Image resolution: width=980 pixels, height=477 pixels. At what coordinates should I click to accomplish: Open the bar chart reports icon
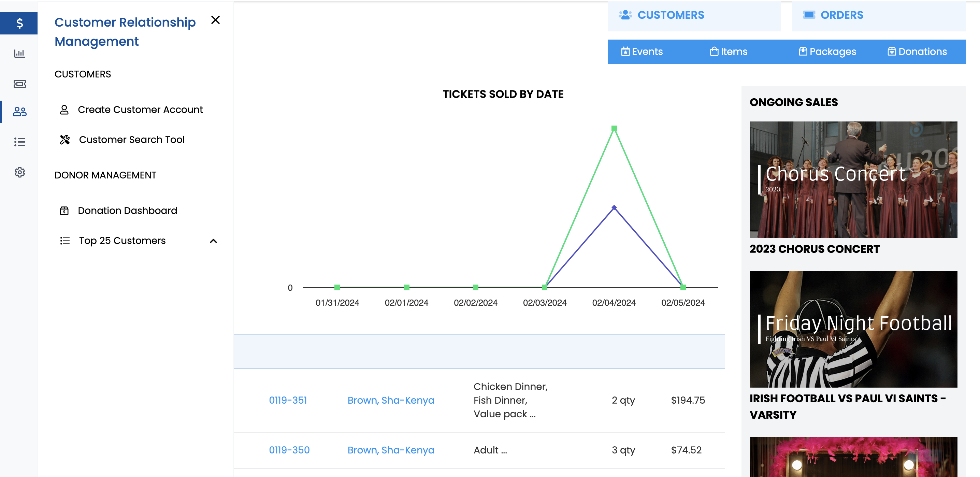(19, 54)
